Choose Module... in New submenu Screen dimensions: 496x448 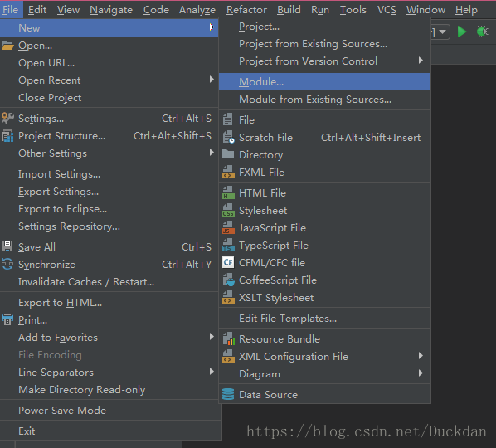pyautogui.click(x=324, y=81)
